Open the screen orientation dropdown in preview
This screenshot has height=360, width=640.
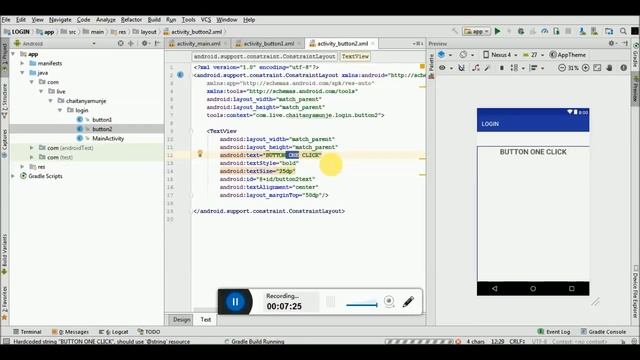(x=467, y=55)
